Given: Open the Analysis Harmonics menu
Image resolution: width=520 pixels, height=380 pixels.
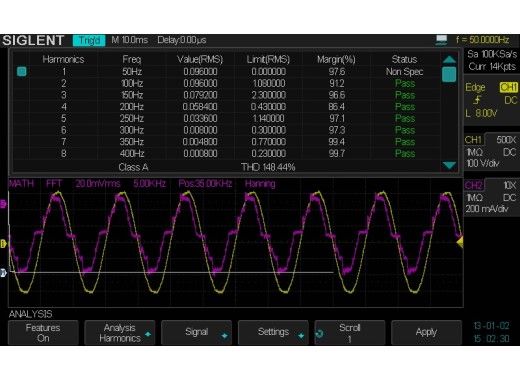Looking at the screenshot, I should [x=120, y=332].
